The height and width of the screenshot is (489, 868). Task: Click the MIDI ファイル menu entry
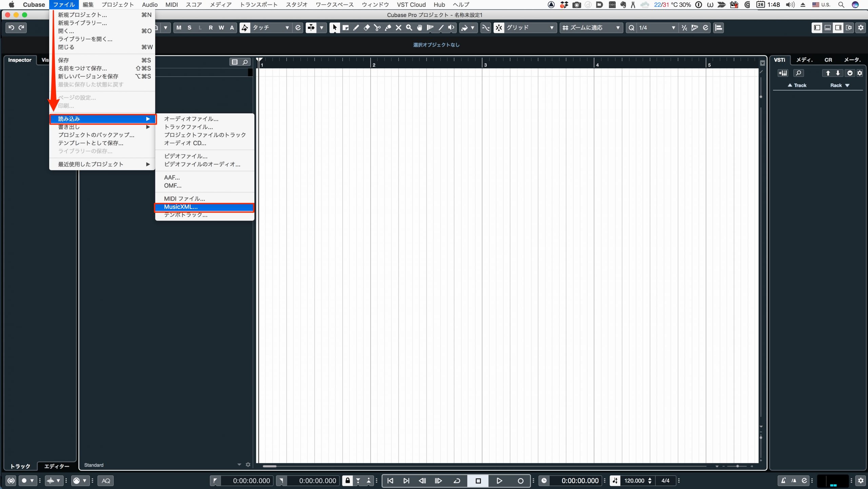184,199
